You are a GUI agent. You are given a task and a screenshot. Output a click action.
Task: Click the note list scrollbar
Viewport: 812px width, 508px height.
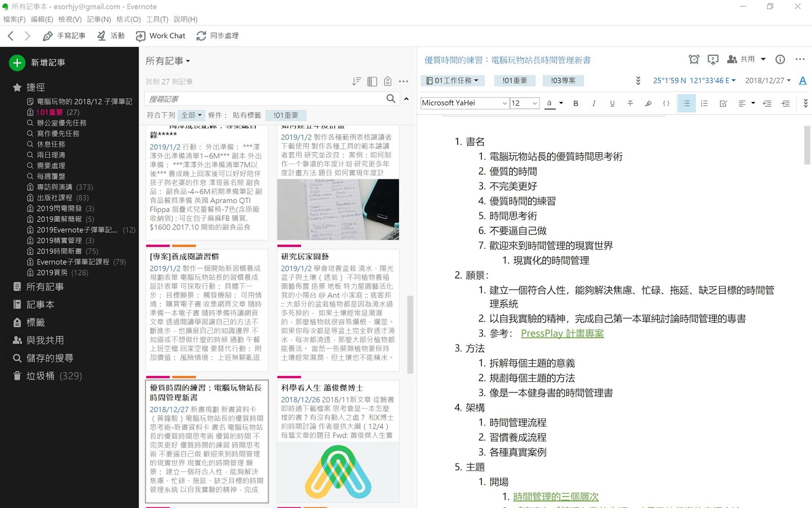(x=410, y=334)
